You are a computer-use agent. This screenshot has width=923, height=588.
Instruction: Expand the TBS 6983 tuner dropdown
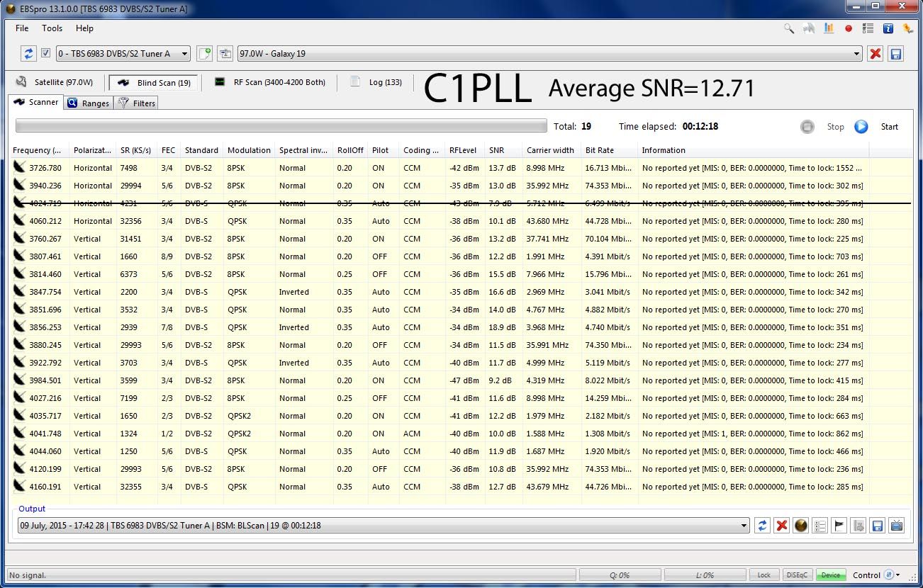pos(184,54)
